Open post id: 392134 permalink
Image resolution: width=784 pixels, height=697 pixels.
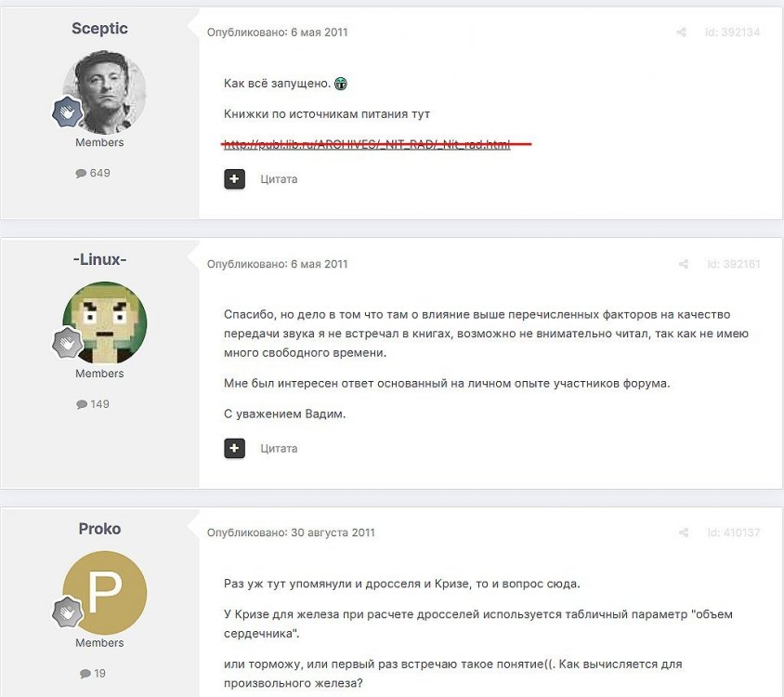point(733,33)
